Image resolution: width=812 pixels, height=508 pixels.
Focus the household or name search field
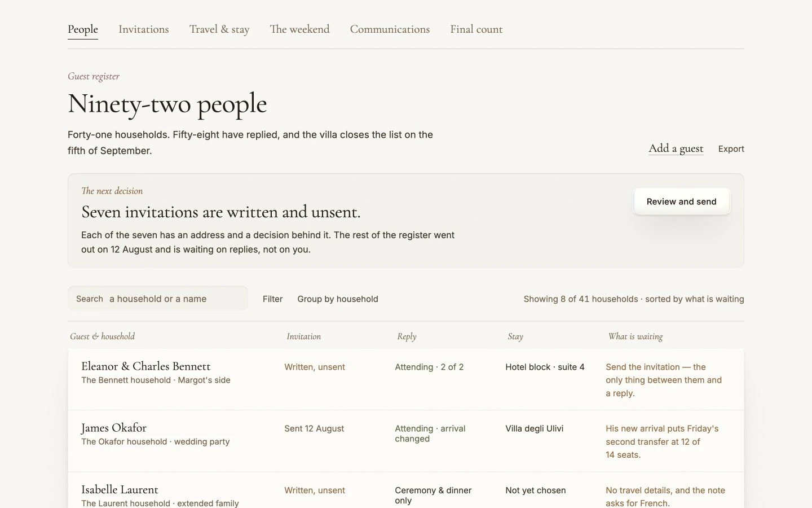click(x=158, y=299)
